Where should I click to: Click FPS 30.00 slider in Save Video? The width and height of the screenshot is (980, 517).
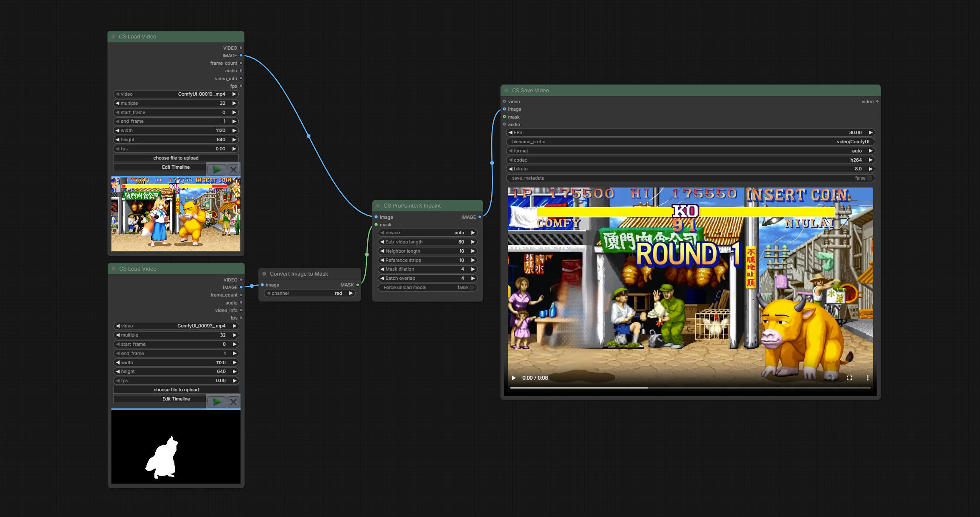coord(690,132)
